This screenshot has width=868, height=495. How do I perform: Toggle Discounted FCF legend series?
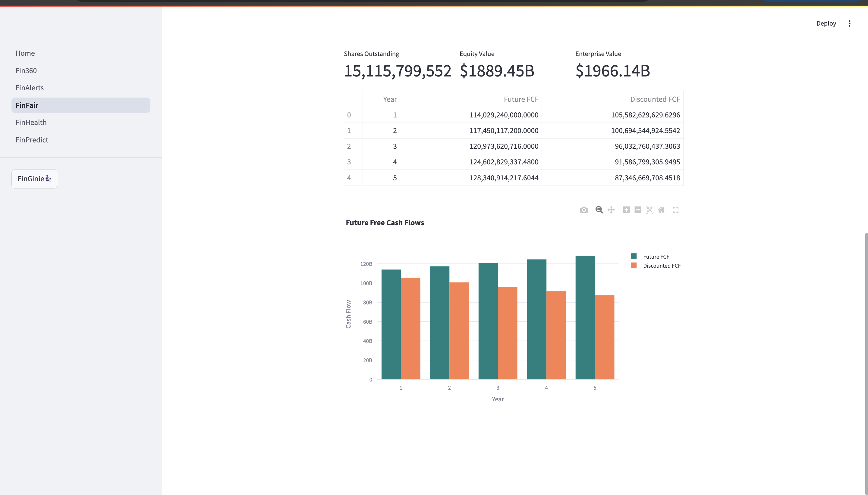(662, 266)
